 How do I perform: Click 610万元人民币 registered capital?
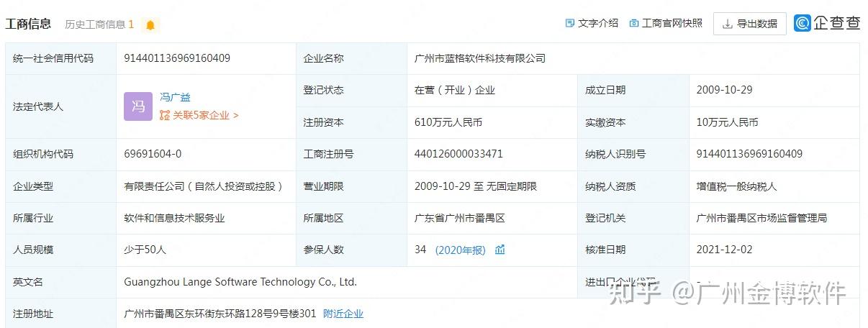tap(448, 122)
